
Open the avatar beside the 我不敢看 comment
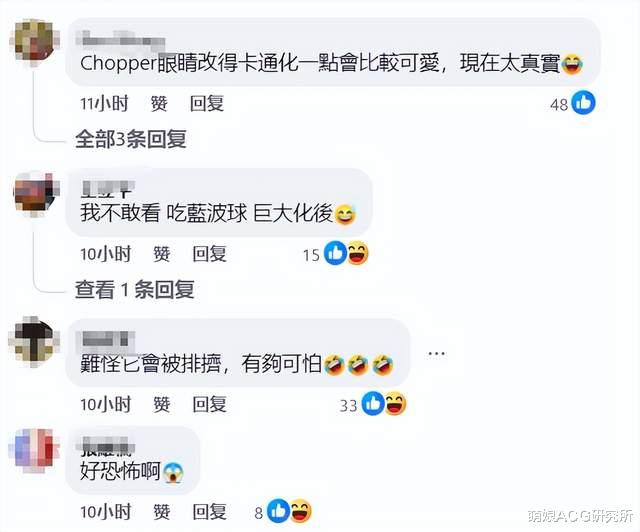tap(35, 194)
